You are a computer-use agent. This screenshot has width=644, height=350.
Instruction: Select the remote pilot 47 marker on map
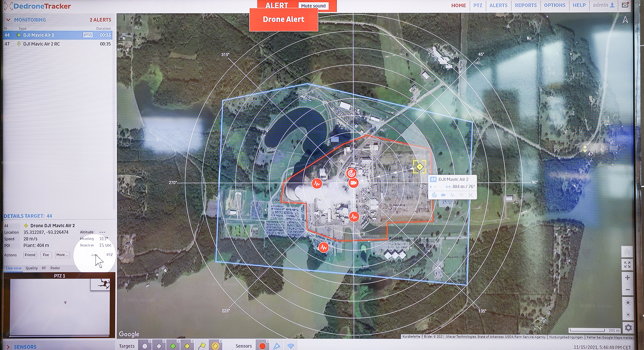(x=585, y=149)
